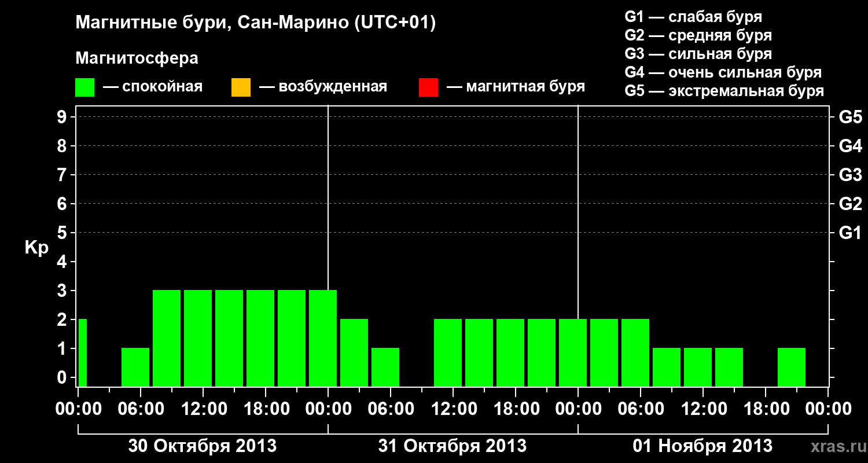
Task: Click the red 'магнитная буря' legend swatch
Action: (x=428, y=87)
